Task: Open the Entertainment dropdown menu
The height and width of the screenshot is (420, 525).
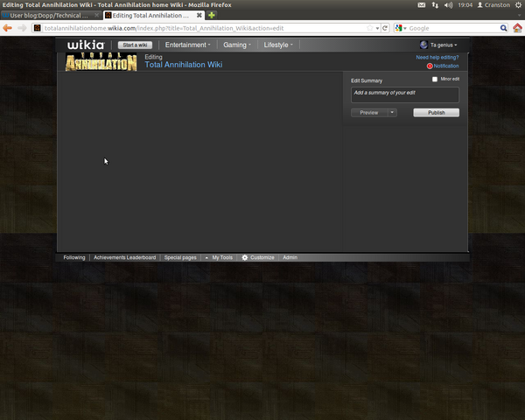Action: pos(187,45)
